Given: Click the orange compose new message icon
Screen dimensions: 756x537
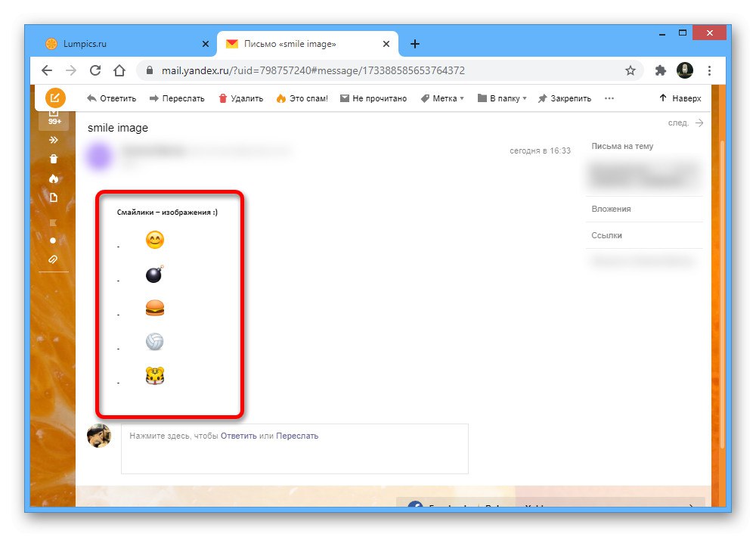Looking at the screenshot, I should tap(55, 98).
